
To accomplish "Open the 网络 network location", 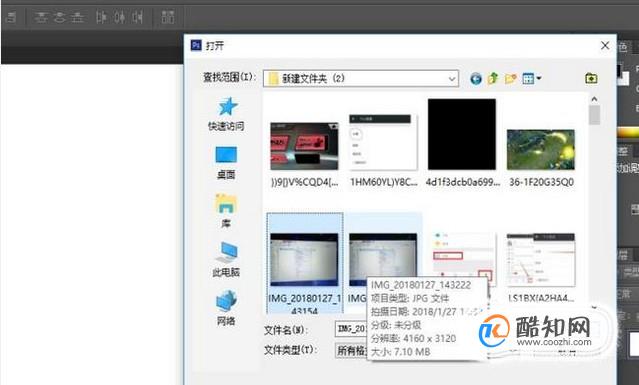I will coord(226,308).
